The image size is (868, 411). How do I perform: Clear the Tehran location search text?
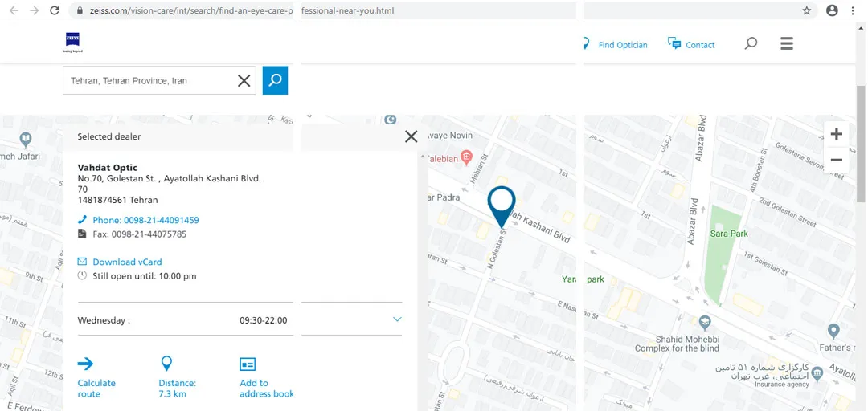244,80
